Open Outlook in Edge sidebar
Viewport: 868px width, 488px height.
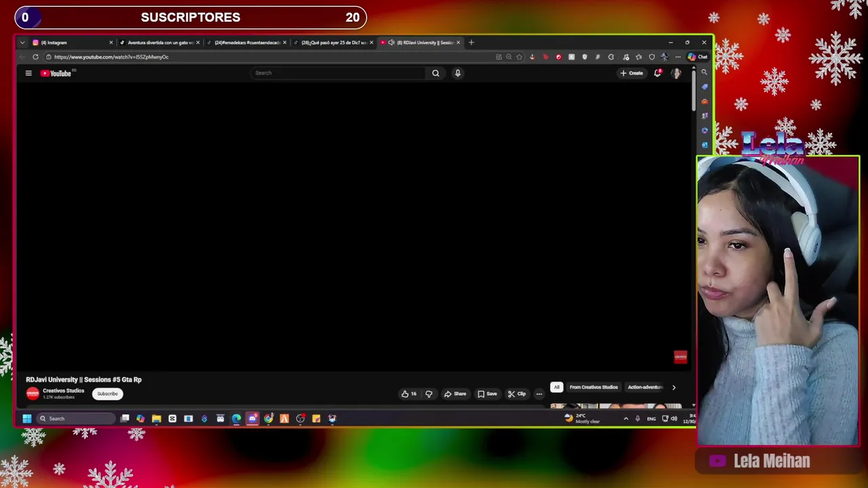pyautogui.click(x=705, y=144)
